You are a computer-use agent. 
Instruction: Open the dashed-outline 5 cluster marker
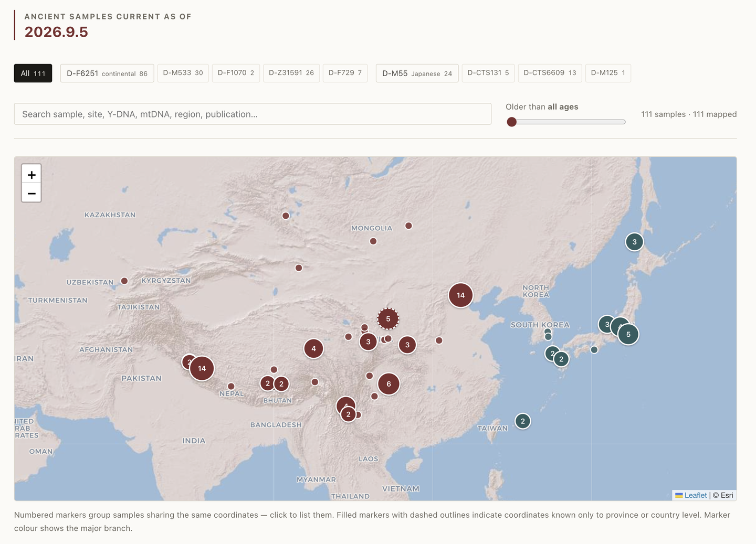point(388,318)
